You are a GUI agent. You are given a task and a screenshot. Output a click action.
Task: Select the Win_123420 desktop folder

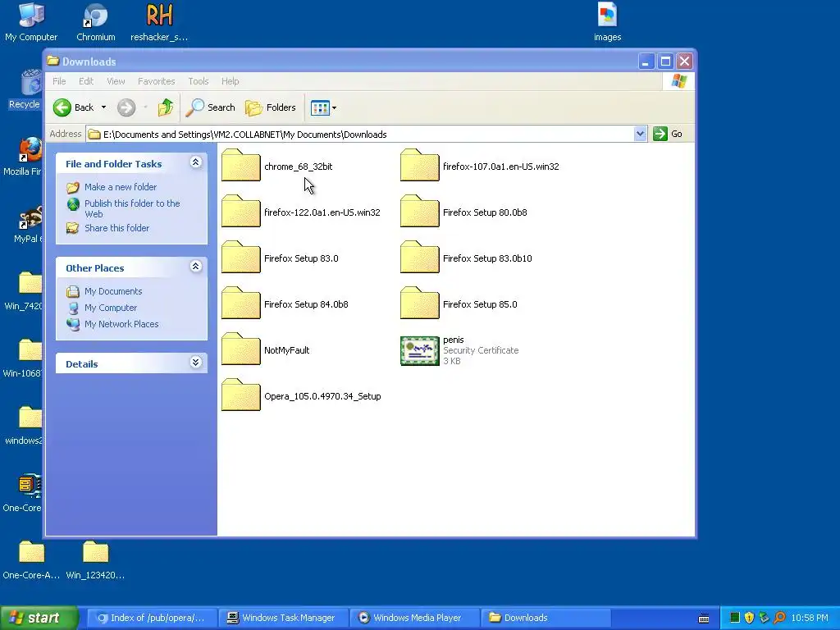(x=95, y=559)
